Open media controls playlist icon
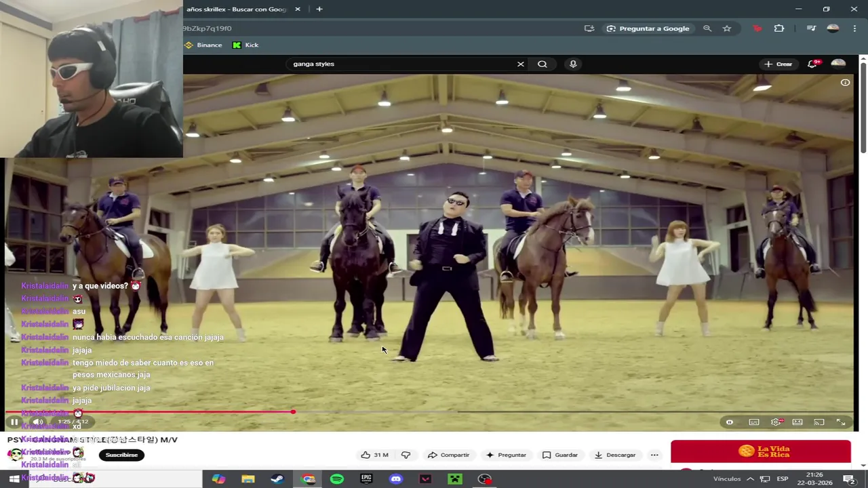 [x=811, y=28]
